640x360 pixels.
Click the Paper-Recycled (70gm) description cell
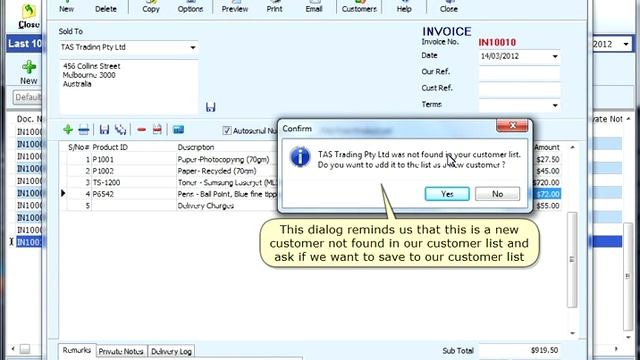coord(227,171)
